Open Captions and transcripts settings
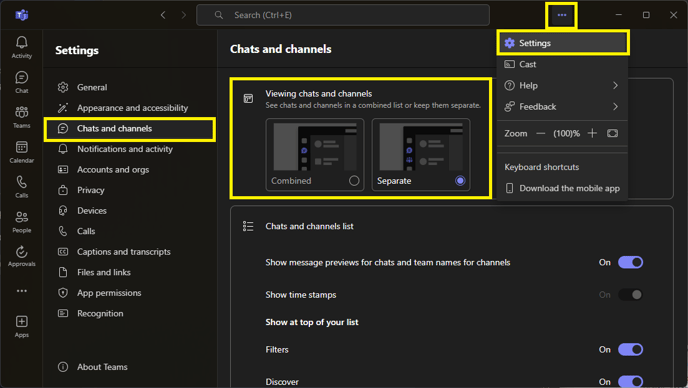The image size is (688, 388). pos(129,252)
